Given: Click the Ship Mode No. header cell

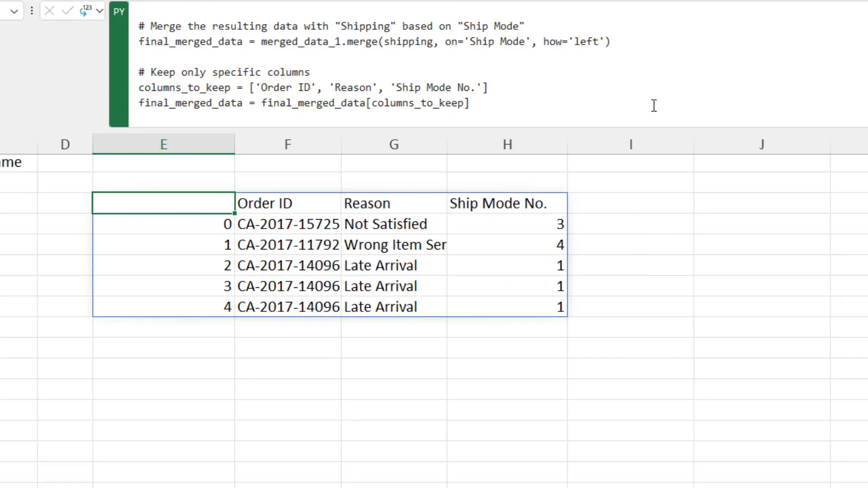Looking at the screenshot, I should (498, 203).
